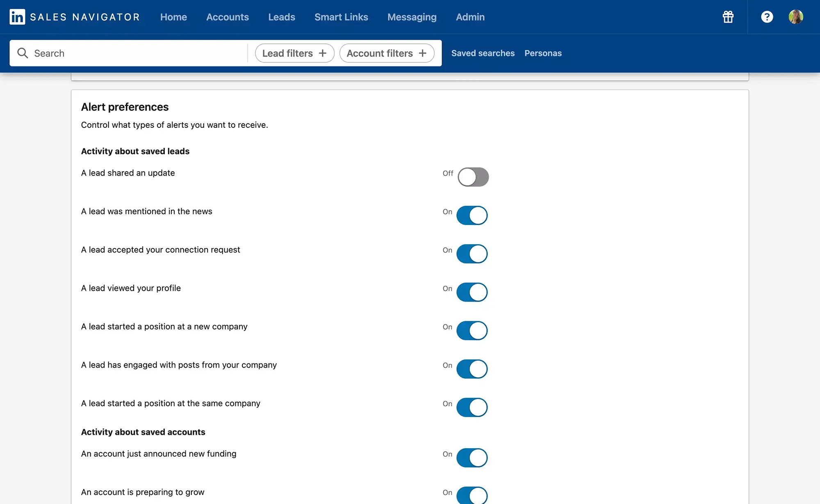
Task: Click the user profile avatar icon
Action: pos(796,16)
